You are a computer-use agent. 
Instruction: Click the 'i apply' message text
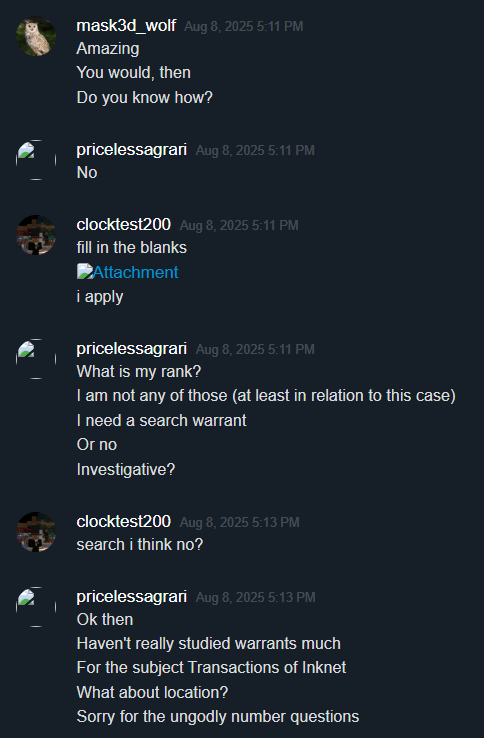(x=100, y=297)
